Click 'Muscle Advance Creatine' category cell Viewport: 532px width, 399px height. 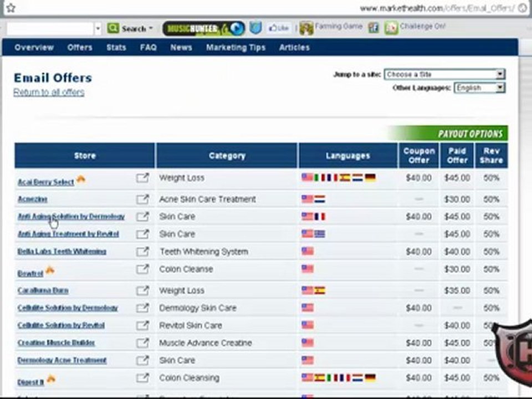coord(206,342)
